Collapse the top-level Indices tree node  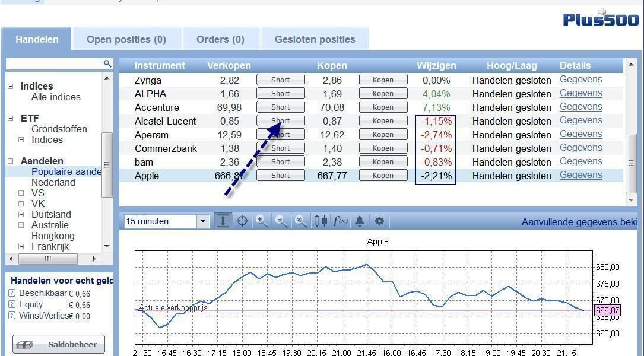[x=11, y=86]
